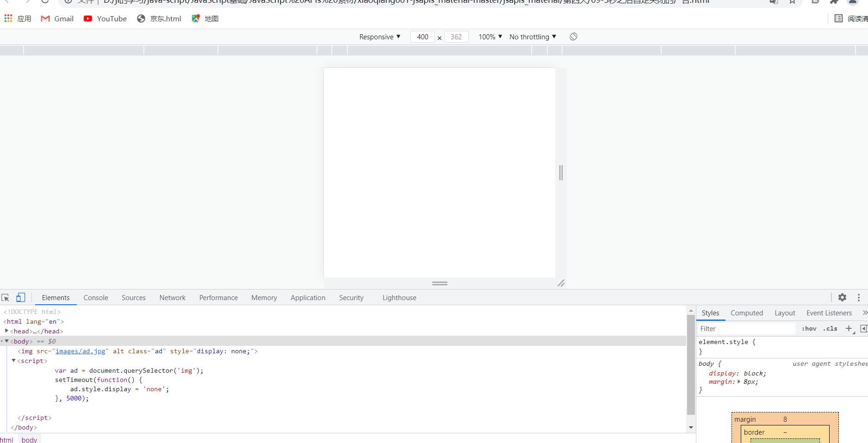This screenshot has width=868, height=443.
Task: Switch to the Computed styles tab
Action: (747, 313)
